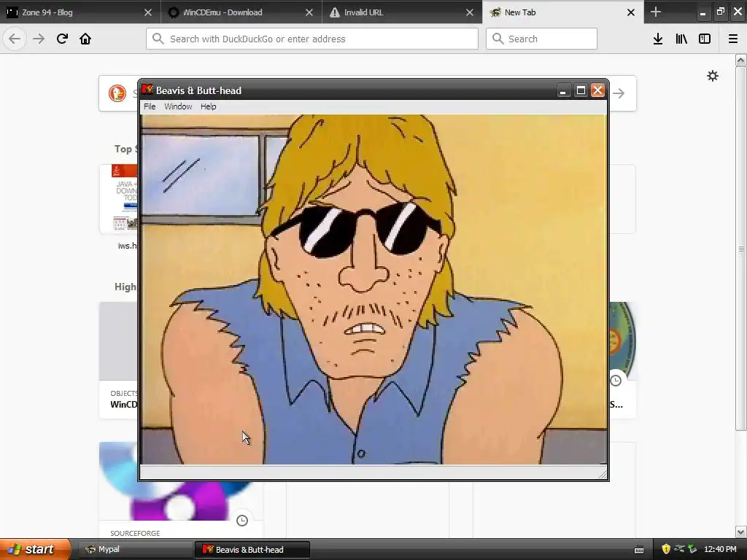
Task: Click the taskbar clock showing 12:40 PM
Action: pos(720,549)
